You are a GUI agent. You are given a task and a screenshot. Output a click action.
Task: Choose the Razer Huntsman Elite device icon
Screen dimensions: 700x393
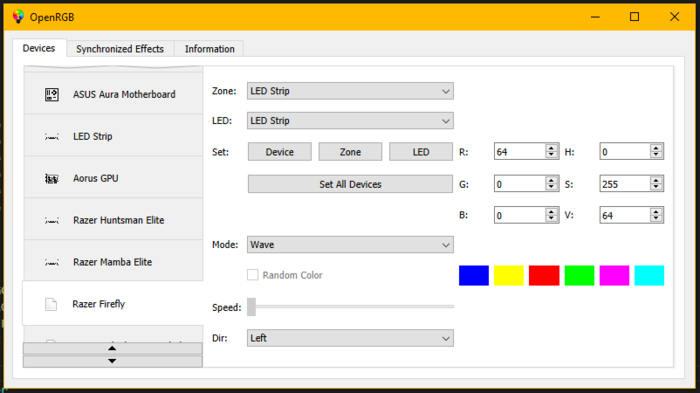click(52, 221)
